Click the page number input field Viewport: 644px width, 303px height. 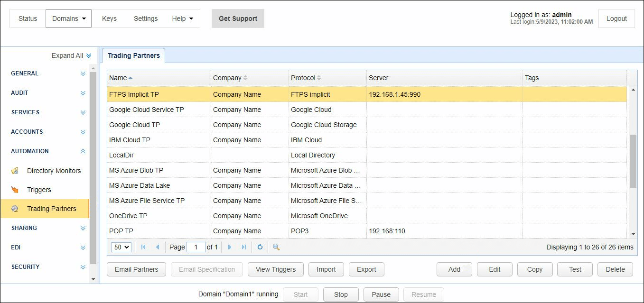click(x=196, y=247)
